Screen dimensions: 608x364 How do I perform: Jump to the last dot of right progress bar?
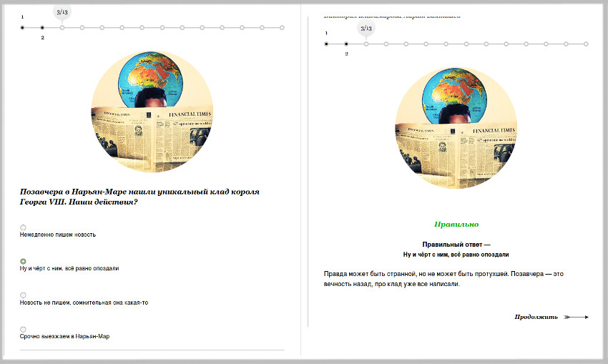586,44
